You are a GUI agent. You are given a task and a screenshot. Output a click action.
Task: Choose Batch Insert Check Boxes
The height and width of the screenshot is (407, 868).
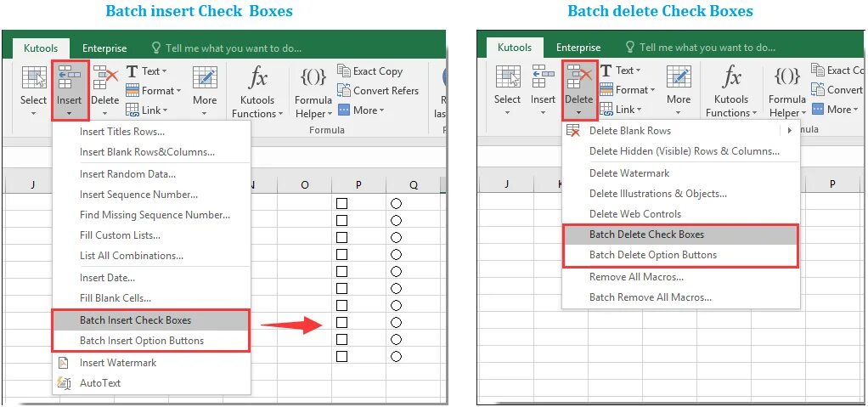tap(151, 320)
